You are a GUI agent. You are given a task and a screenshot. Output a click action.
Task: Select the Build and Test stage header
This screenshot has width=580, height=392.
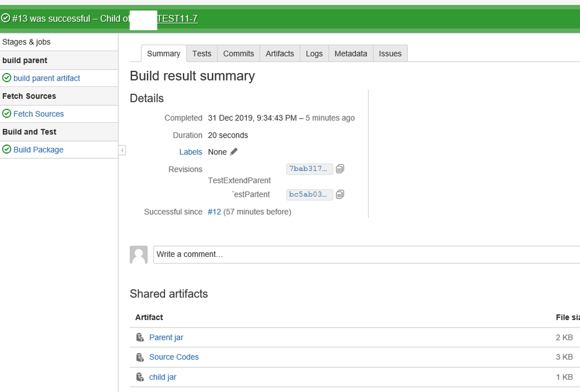pos(59,132)
